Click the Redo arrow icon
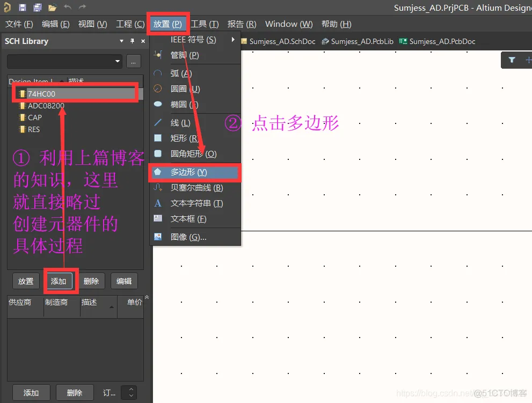Image resolution: width=532 pixels, height=403 pixels. (x=82, y=7)
